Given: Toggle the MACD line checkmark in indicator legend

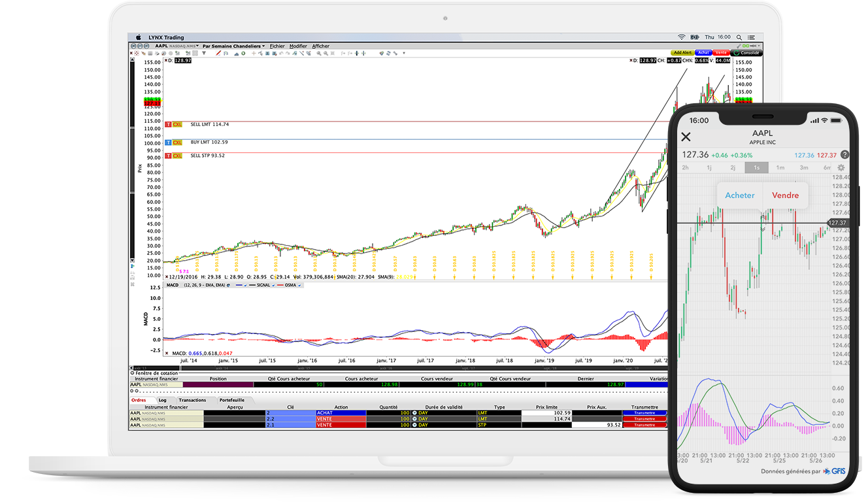Looking at the screenshot, I should click(x=245, y=286).
